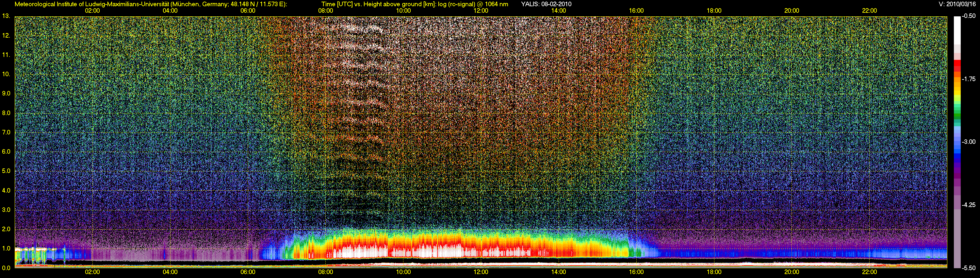980x278 pixels.
Task: Click '18:00' on the top time axis
Action: click(x=714, y=11)
